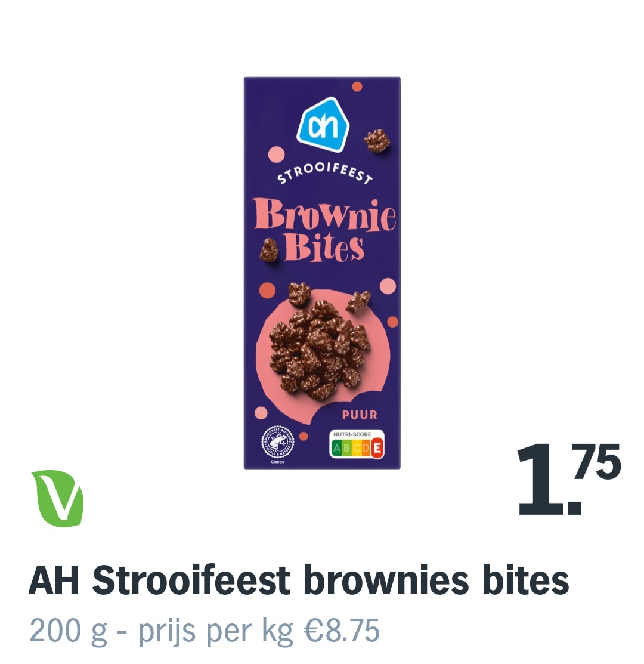Image resolution: width=644 pixels, height=664 pixels.
Task: Click the €8.75 per kg amount
Action: [x=342, y=631]
